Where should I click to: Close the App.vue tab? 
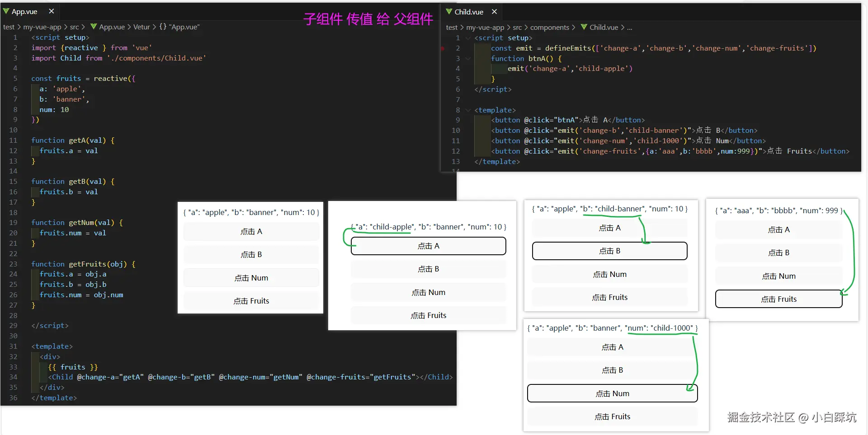click(x=51, y=11)
